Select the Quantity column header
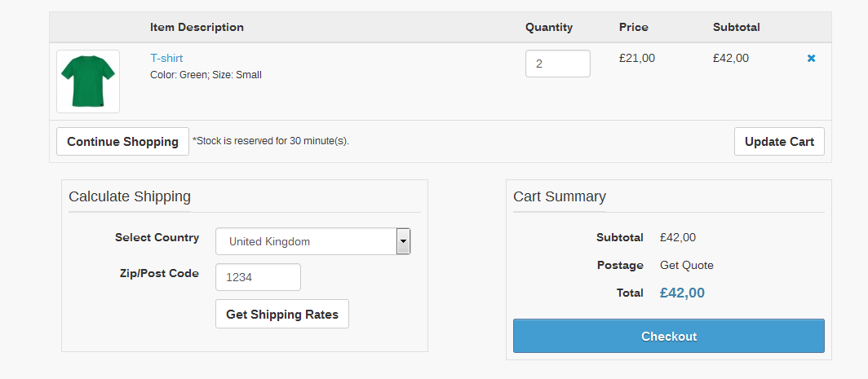 tap(549, 27)
